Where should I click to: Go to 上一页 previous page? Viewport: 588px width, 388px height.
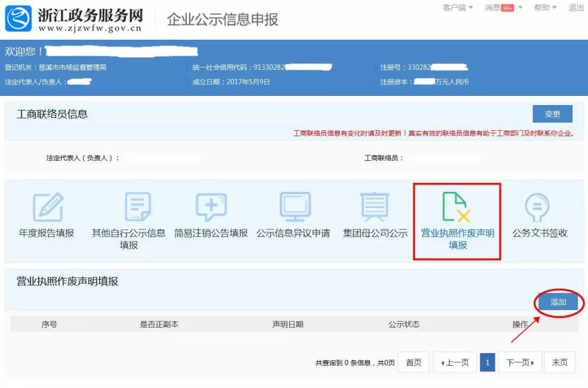(x=455, y=362)
